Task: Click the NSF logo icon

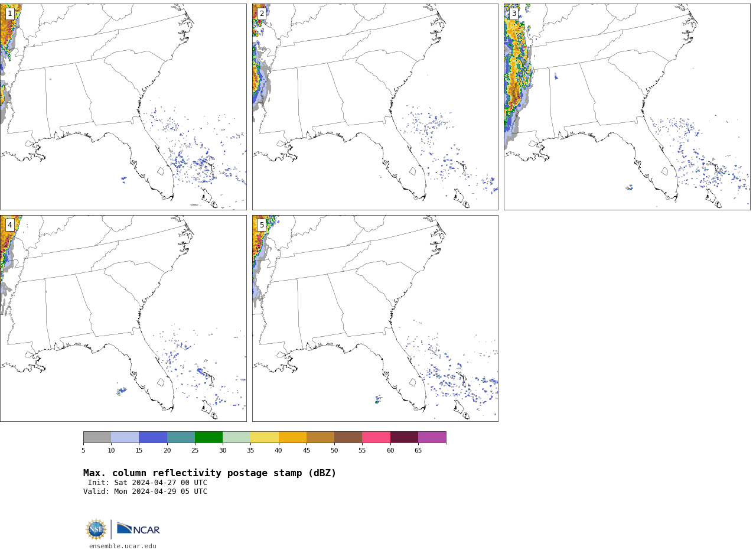Action: coord(96,529)
